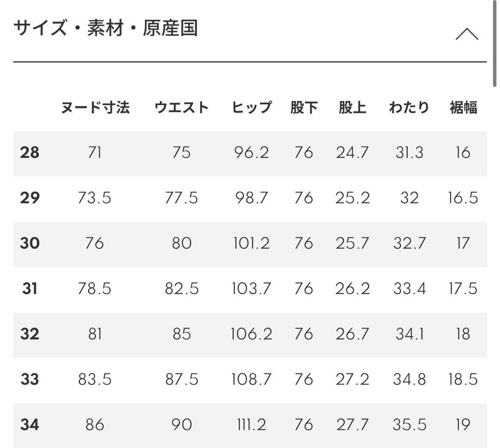The width and height of the screenshot is (500, 448).
Task: Select the サイズ・素材・原産国 heading
Action: click(x=106, y=28)
